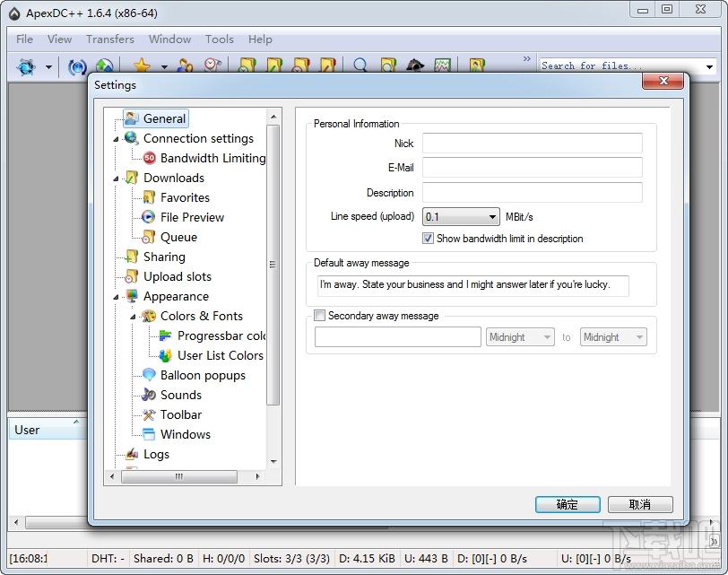Click the Description input field

(532, 192)
